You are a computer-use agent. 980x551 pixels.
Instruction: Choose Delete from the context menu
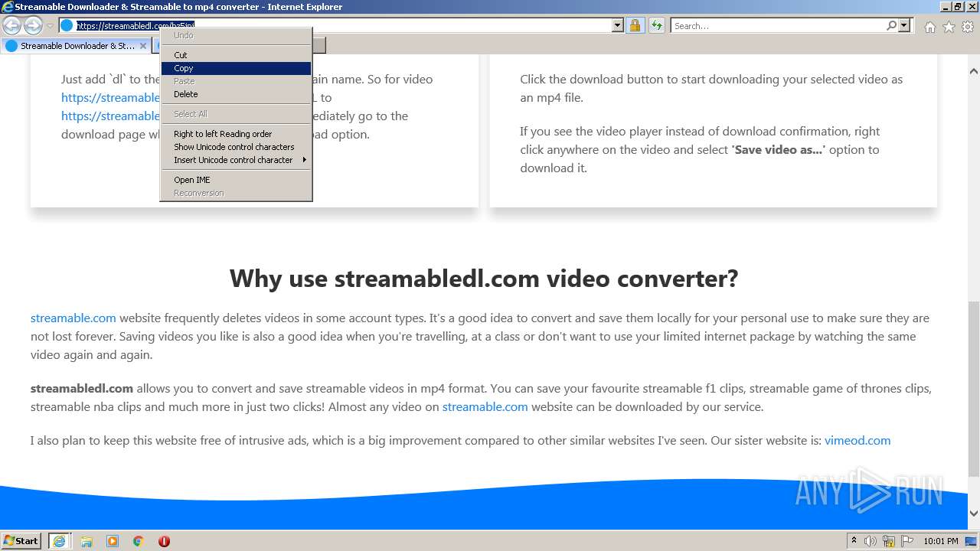[236, 94]
